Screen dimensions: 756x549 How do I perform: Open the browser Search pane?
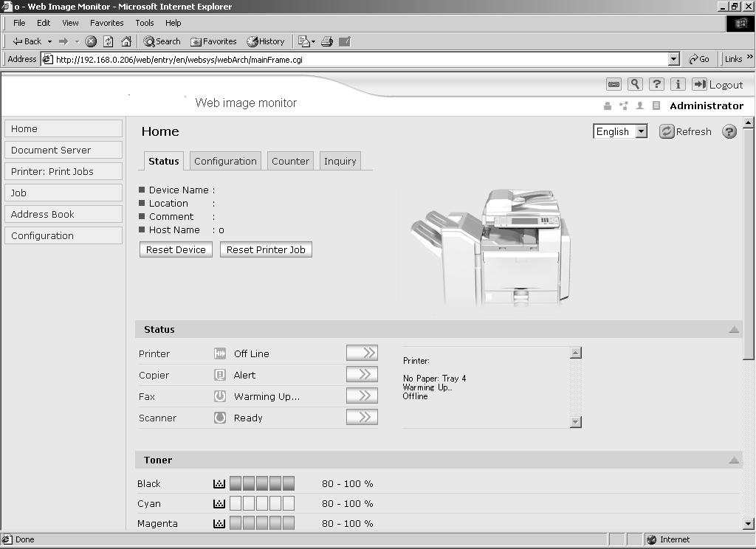162,41
